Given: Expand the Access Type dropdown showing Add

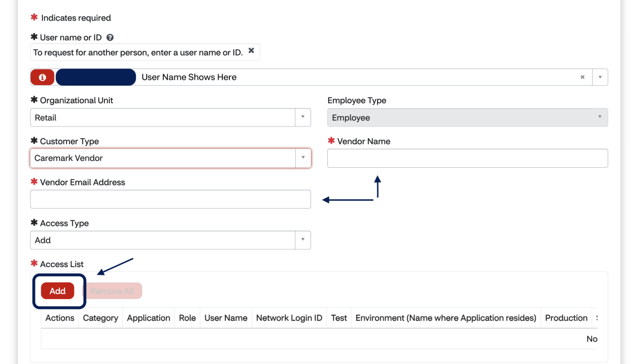Looking at the screenshot, I should click(303, 240).
